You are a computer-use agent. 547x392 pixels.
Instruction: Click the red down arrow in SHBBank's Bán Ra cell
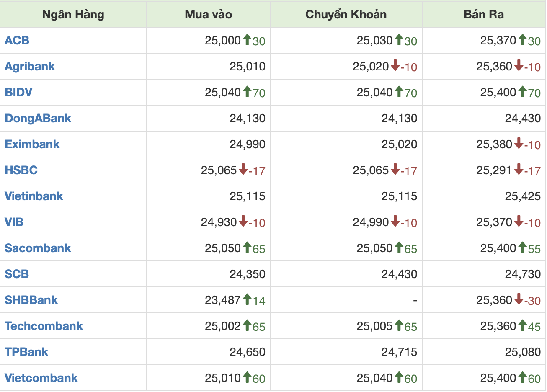click(x=519, y=299)
